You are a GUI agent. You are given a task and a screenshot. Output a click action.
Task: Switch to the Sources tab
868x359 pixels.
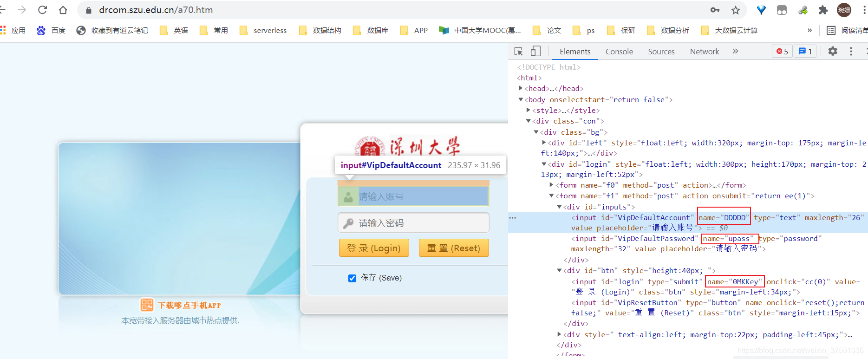coord(661,52)
